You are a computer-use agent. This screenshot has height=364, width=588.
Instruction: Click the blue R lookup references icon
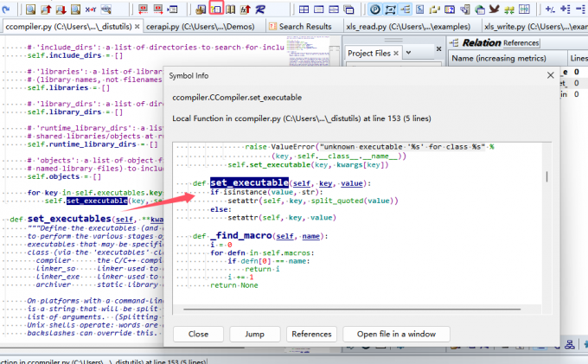(259, 9)
